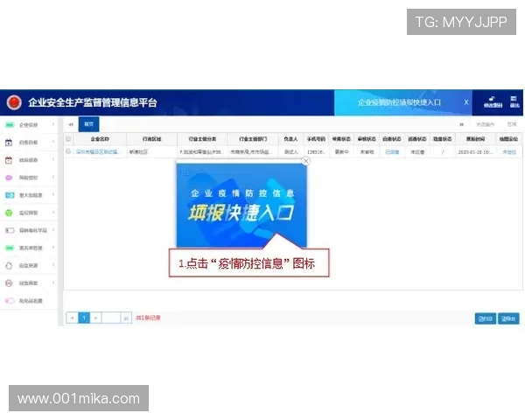Open the 企业信息 menu item label

(x=29, y=125)
